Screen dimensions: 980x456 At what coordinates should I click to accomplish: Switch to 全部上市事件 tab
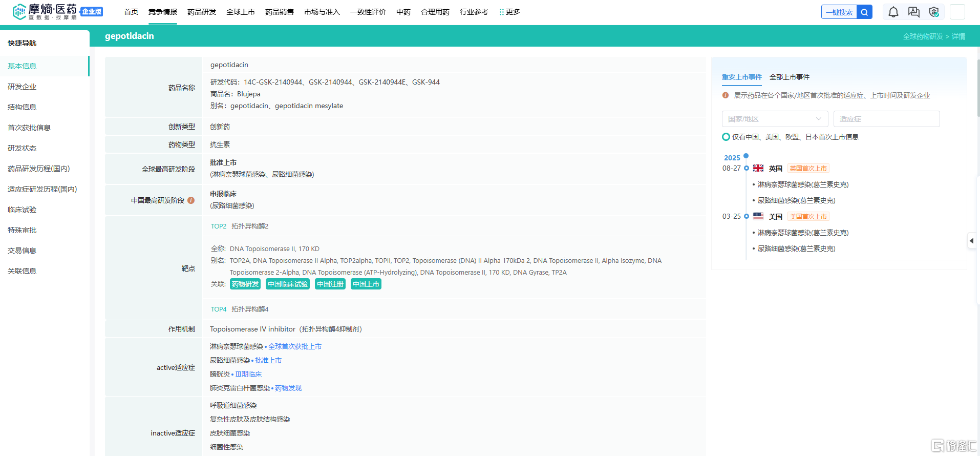(790, 77)
